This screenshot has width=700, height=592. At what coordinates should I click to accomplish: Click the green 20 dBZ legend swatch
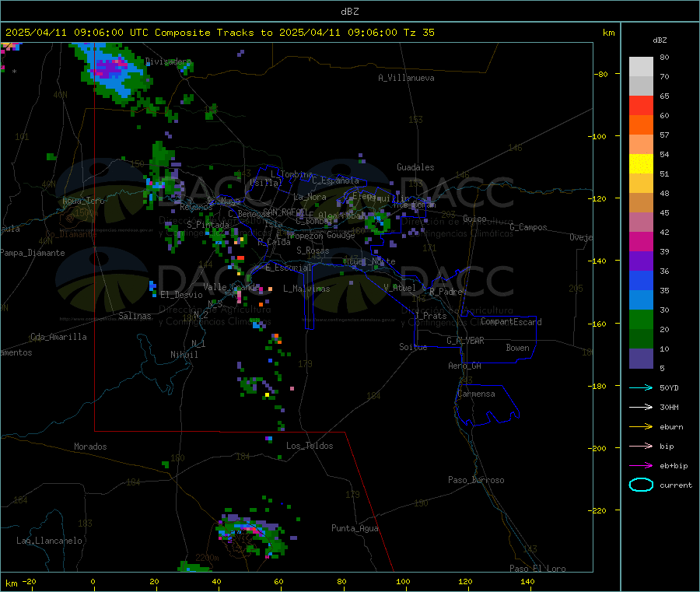point(641,319)
